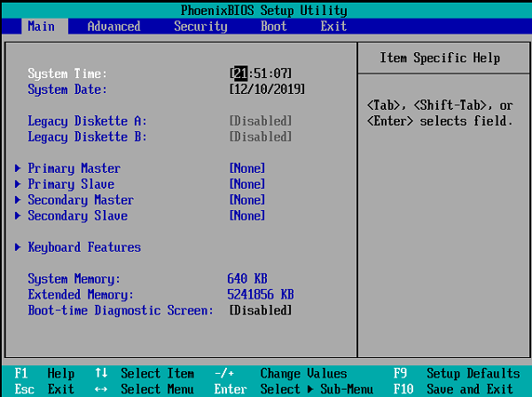
Task: Select the highlighted hour in System Time
Action: tap(239, 73)
